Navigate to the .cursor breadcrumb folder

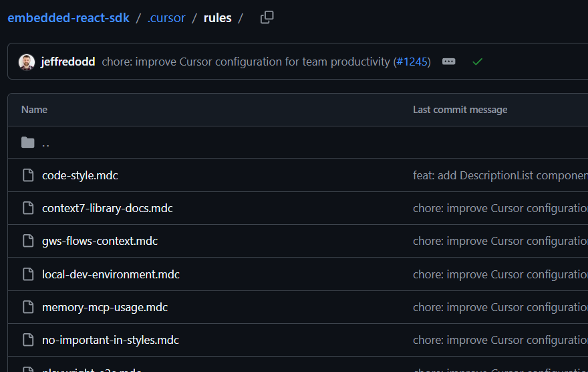[x=166, y=18]
